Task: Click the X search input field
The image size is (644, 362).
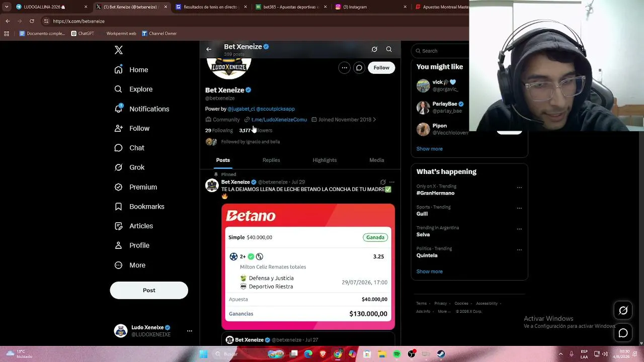Action: point(440,51)
